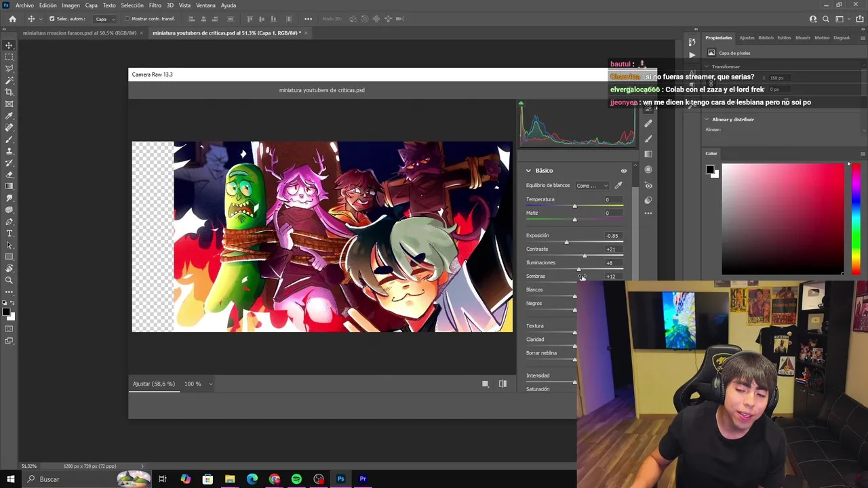The height and width of the screenshot is (488, 868).
Task: Toggle Selec. autom. checkbox
Action: [x=52, y=19]
